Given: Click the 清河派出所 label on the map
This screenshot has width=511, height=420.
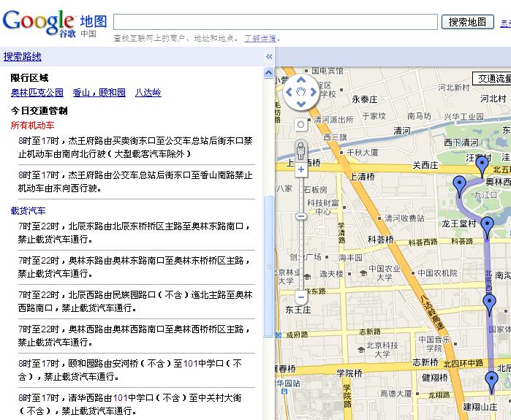Looking at the screenshot, I should [x=333, y=120].
